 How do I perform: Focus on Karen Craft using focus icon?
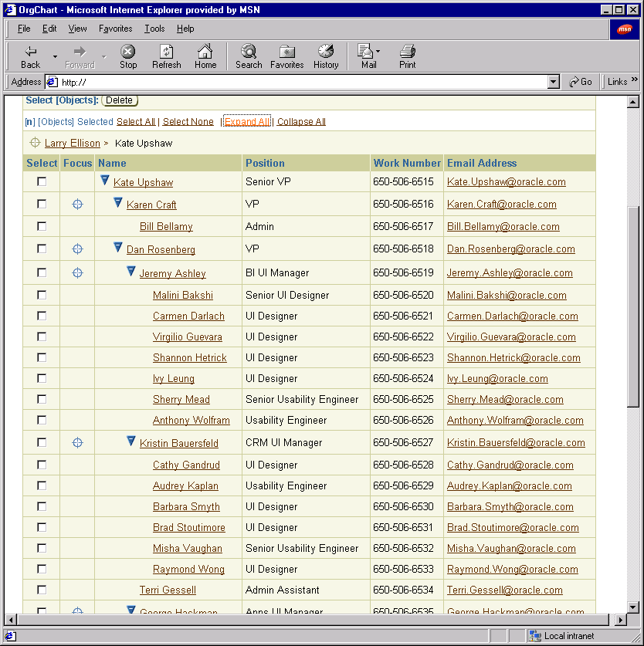pyautogui.click(x=77, y=205)
